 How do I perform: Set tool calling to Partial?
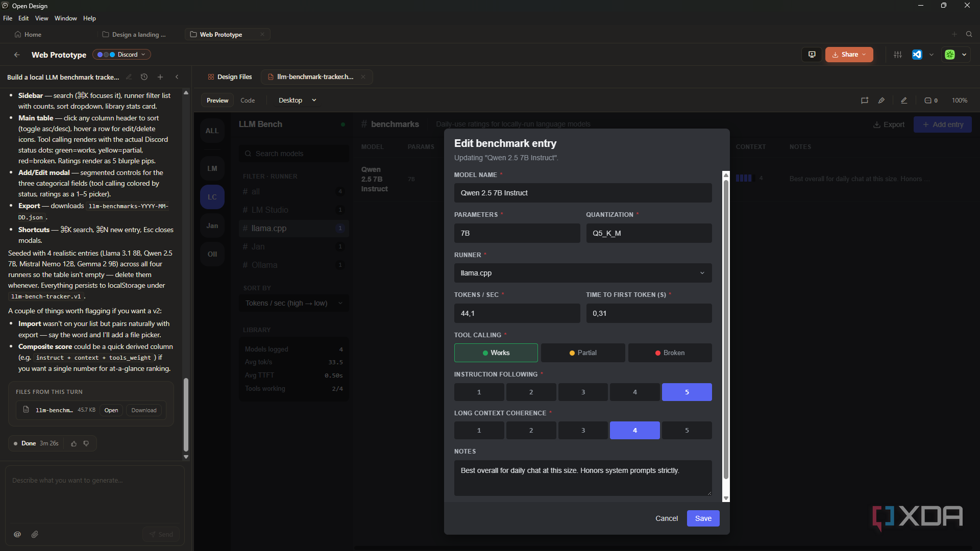click(583, 353)
